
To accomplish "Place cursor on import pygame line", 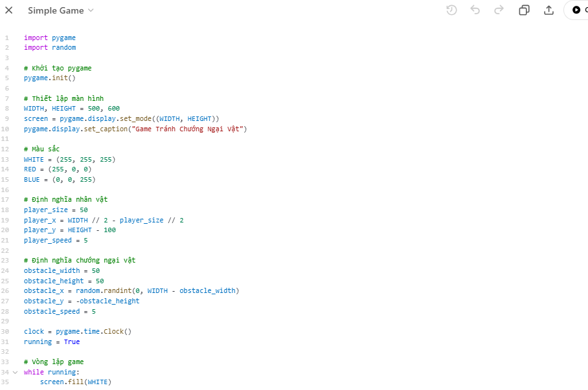I will pos(50,38).
